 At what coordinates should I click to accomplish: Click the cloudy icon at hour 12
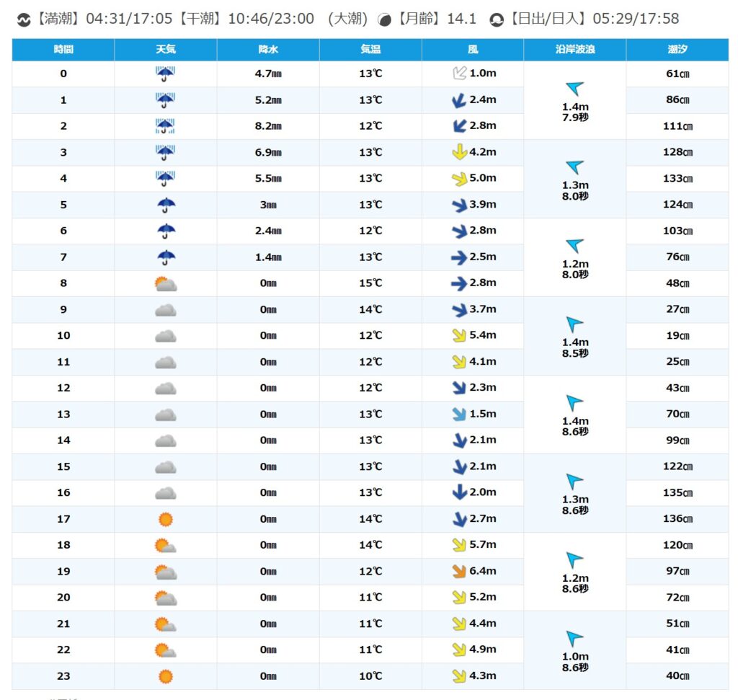point(165,388)
